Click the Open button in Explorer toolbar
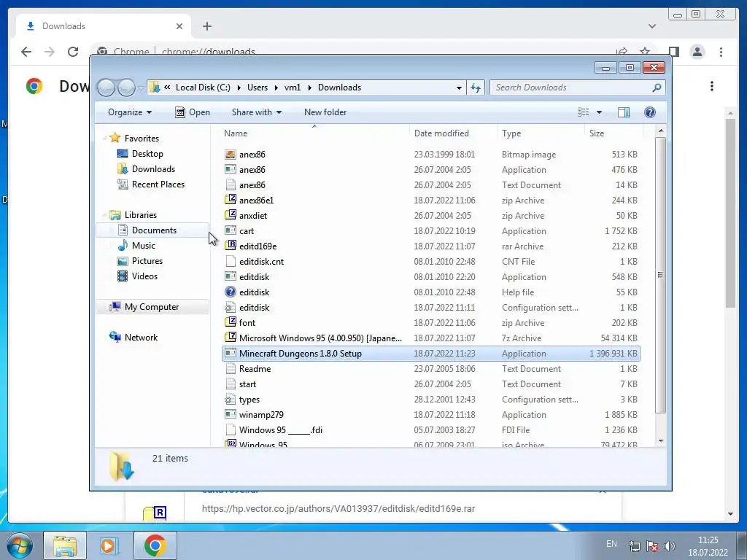The image size is (747, 560). pos(193,112)
